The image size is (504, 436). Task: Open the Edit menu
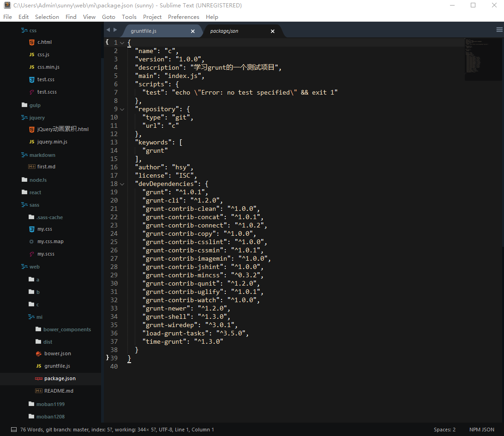point(24,17)
